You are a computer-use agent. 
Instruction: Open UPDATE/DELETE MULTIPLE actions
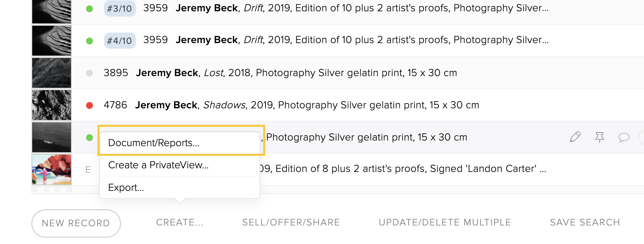coord(445,222)
